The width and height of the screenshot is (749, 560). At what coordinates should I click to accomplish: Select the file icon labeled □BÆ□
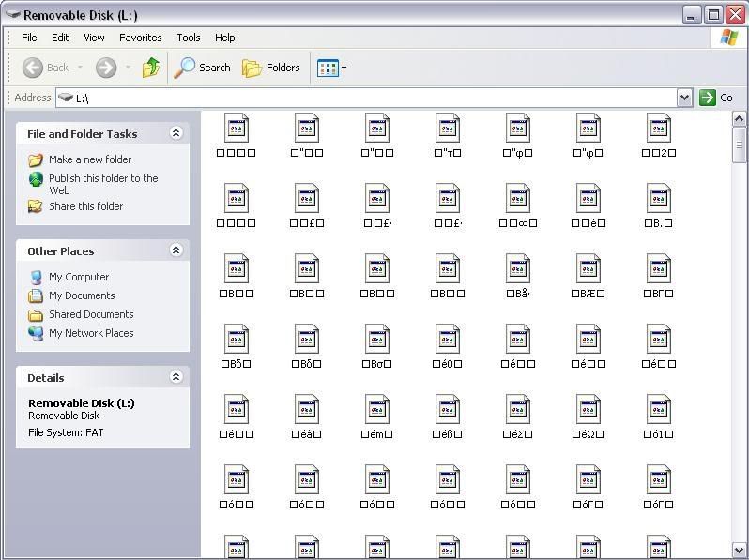click(x=588, y=268)
